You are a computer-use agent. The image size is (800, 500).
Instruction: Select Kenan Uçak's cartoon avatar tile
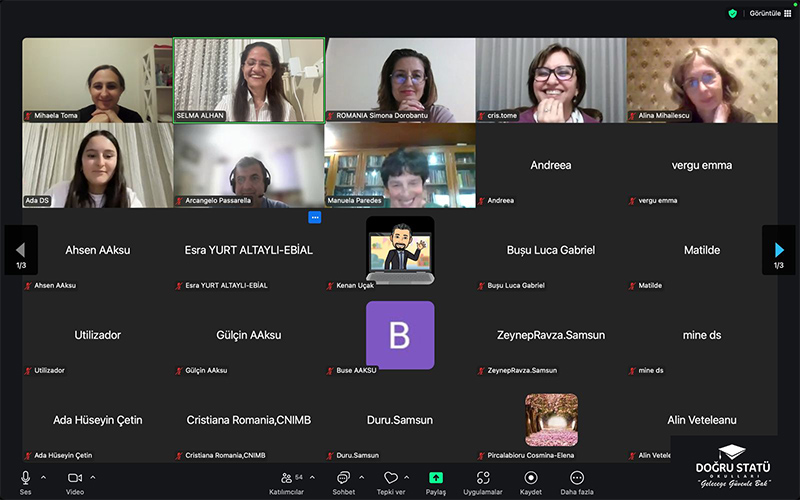tap(400, 250)
